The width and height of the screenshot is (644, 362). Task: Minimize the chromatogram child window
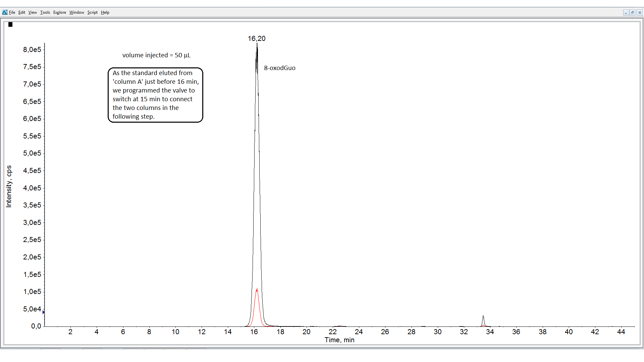626,12
